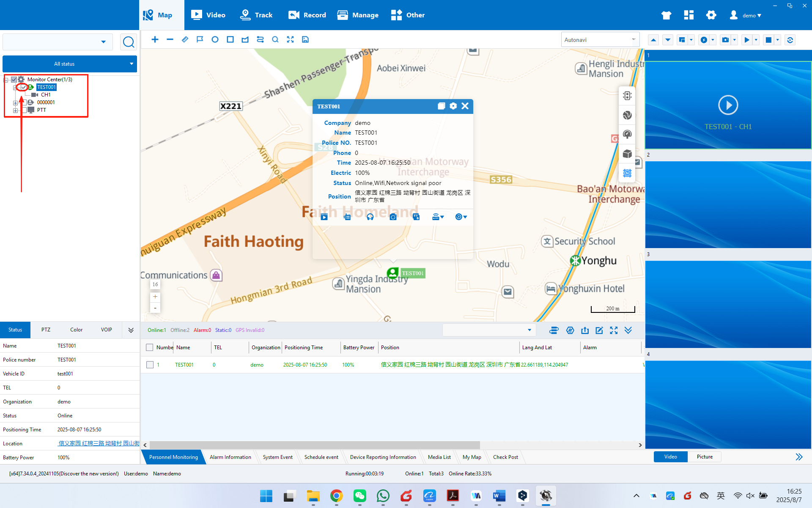Select the flag marker tool
The image size is (812, 508).
pyautogui.click(x=200, y=39)
